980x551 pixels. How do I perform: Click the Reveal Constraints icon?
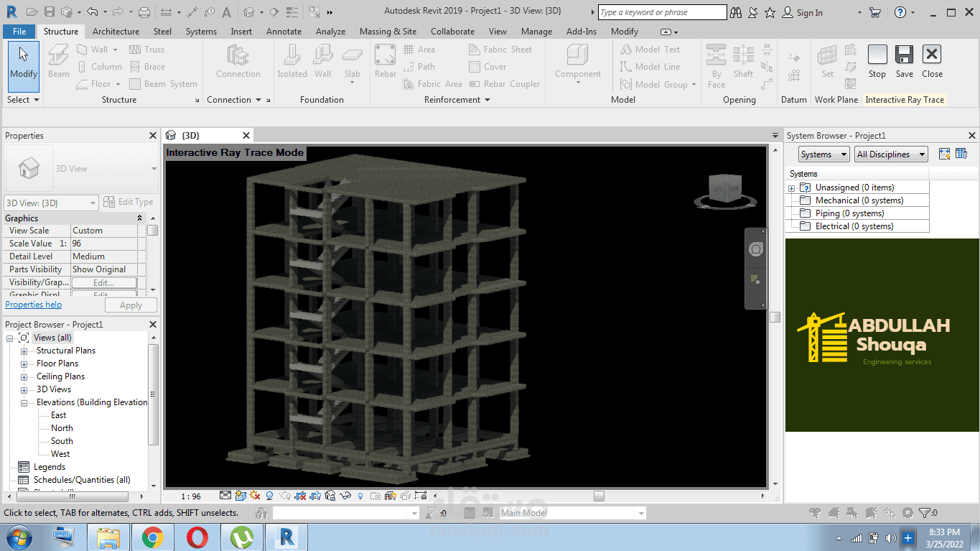pos(420,495)
